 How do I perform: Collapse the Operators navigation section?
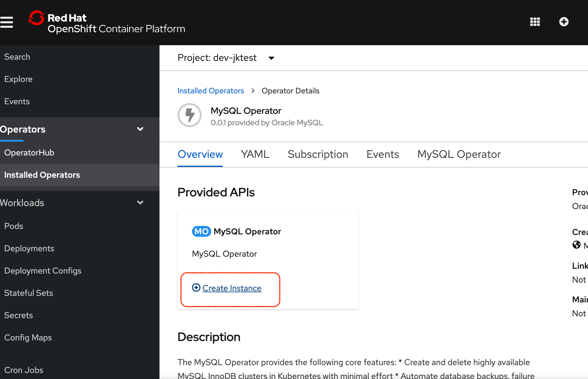140,129
